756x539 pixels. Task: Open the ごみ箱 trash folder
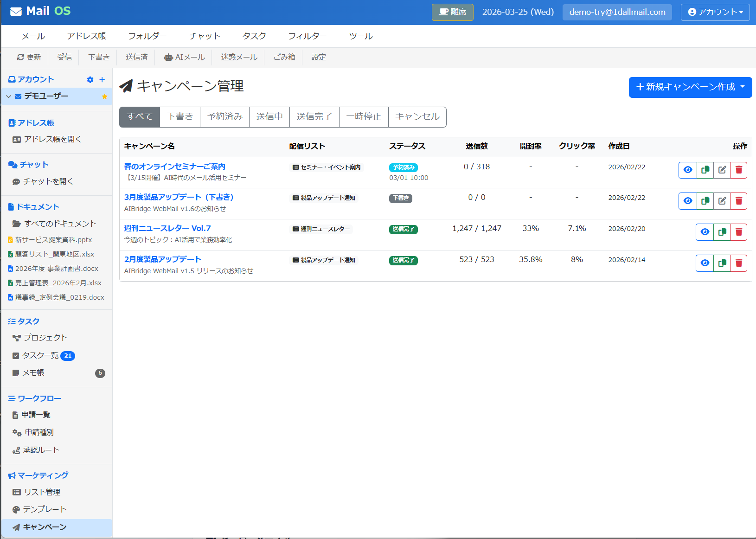(x=283, y=57)
